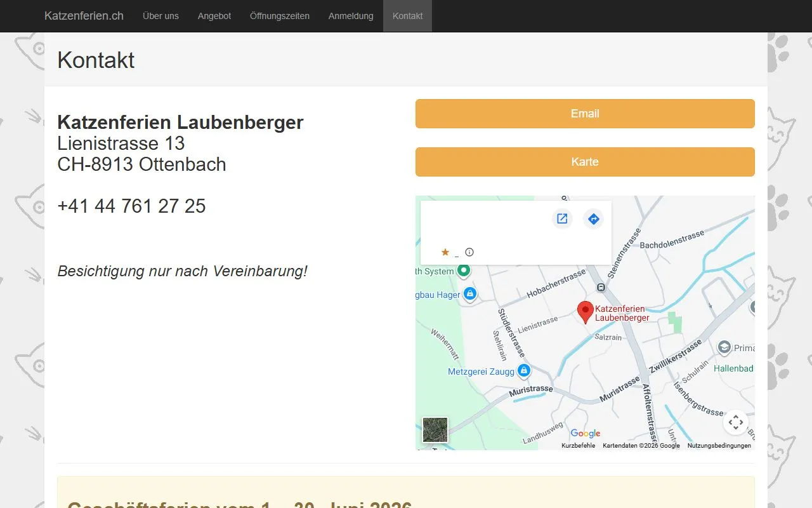812x508 pixels.
Task: Open the Über uns page
Action: click(160, 16)
